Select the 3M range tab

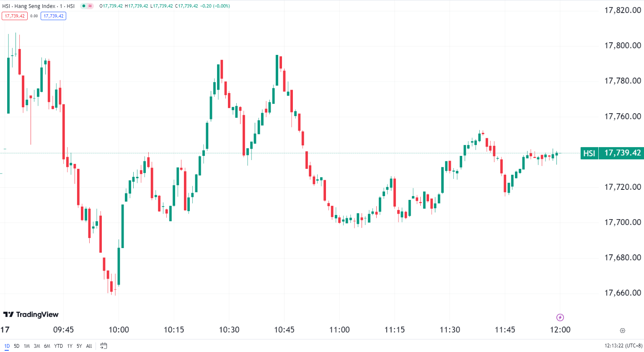pos(37,346)
